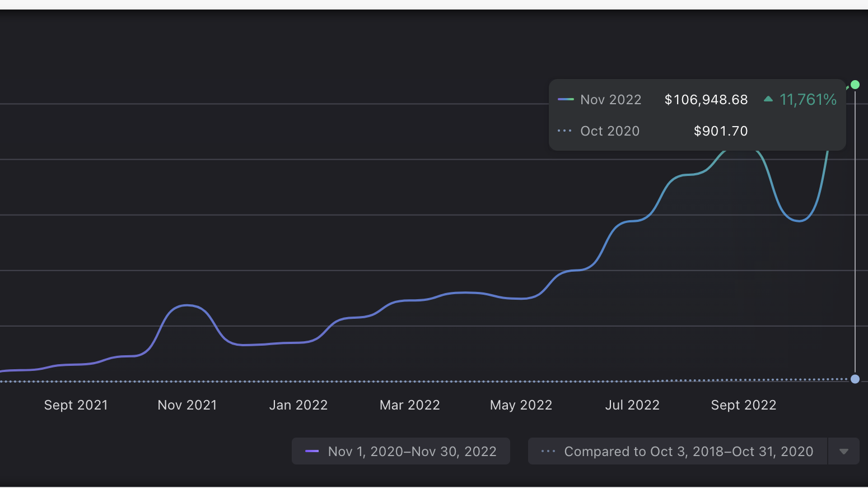Click the gradient line icon beside Nov 2022
This screenshot has width=868, height=488.
566,100
